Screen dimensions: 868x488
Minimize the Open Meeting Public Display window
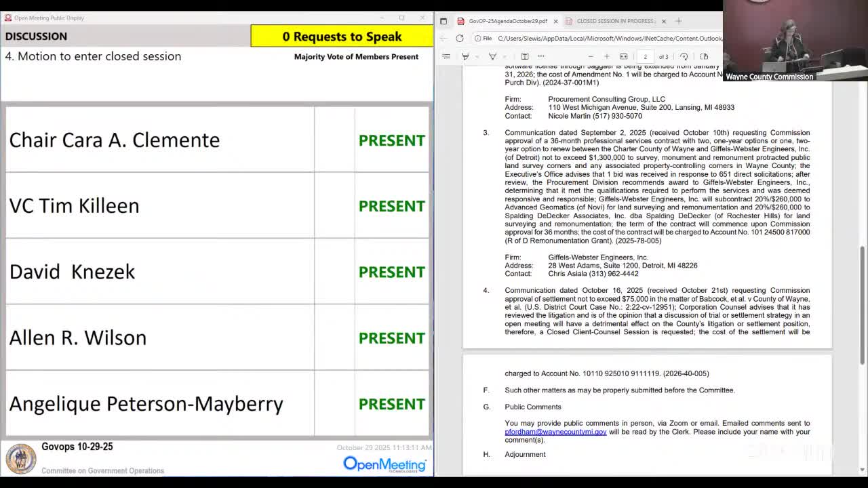tap(381, 18)
